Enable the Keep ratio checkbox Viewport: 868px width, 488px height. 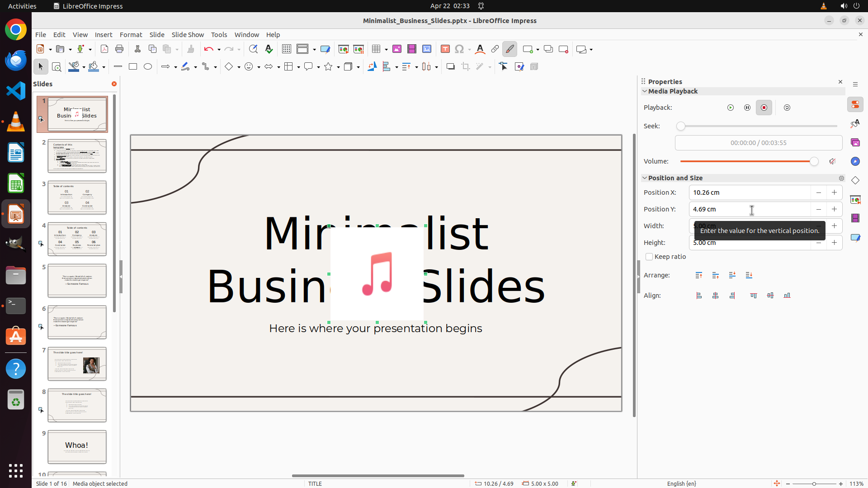649,257
